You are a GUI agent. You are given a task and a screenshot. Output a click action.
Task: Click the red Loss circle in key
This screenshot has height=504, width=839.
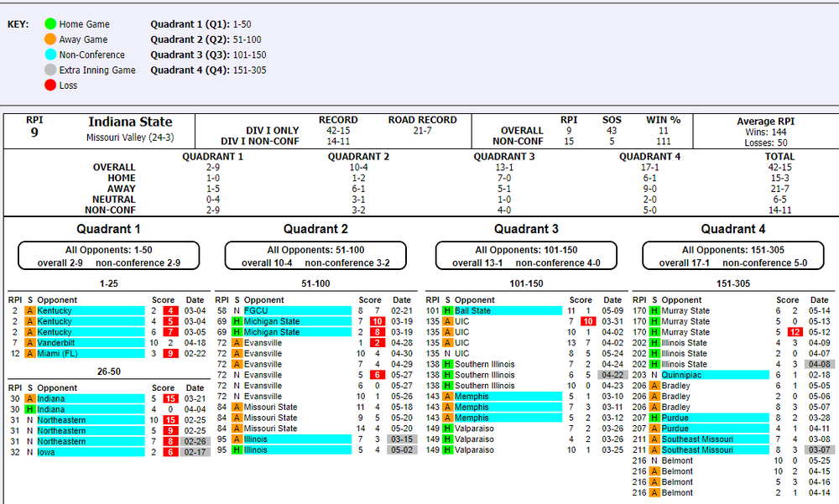coord(50,86)
